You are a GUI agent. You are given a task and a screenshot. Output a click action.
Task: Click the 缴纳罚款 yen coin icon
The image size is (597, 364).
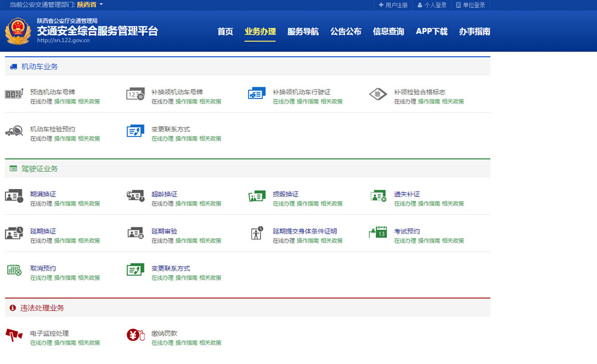click(136, 335)
